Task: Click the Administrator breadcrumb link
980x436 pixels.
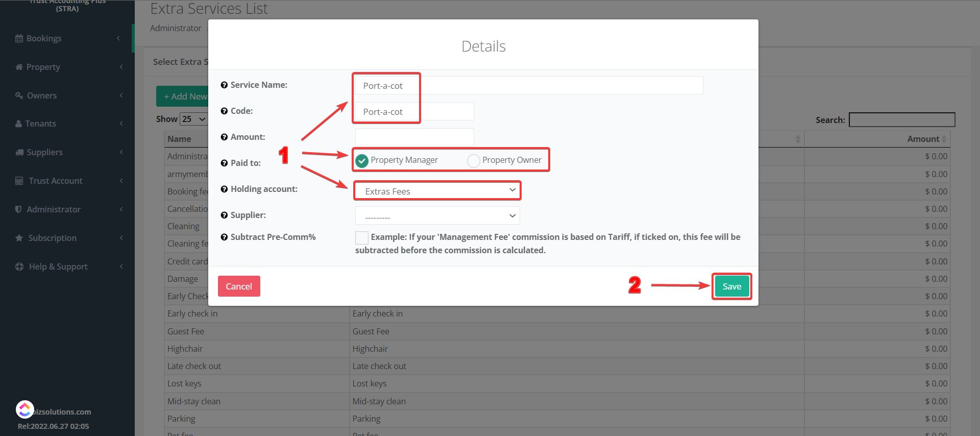Action: pos(176,28)
